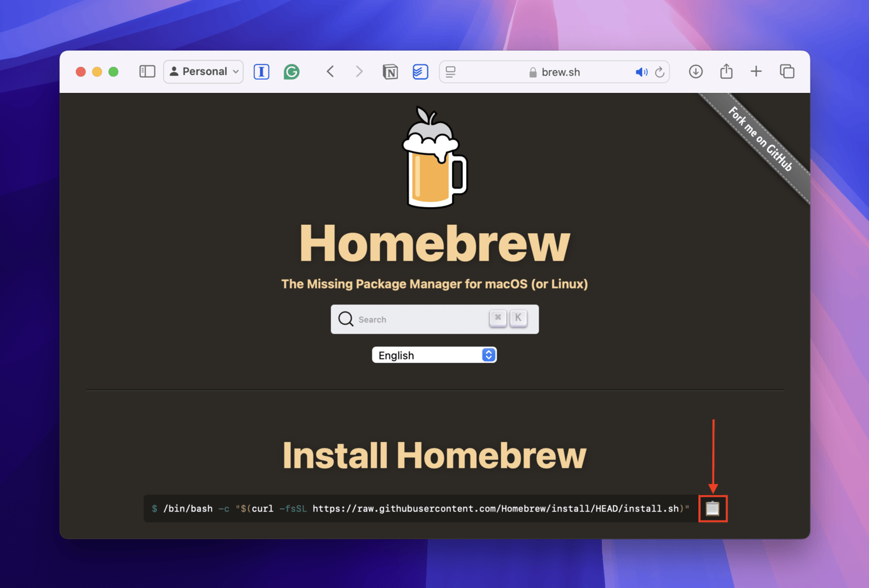Follow the Fork me on GitHub ribbon
Viewport: 869px width, 588px height.
pos(761,140)
